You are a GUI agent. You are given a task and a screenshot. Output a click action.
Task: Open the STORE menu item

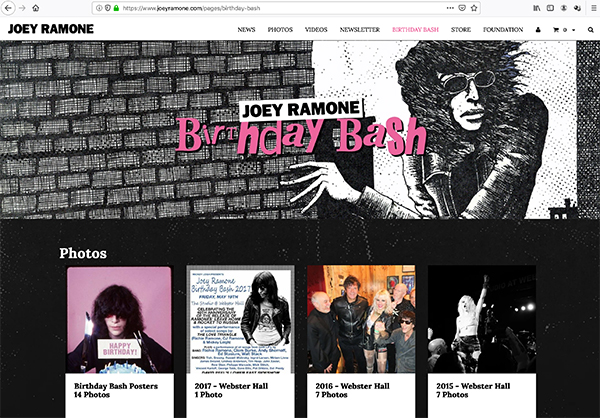[461, 29]
